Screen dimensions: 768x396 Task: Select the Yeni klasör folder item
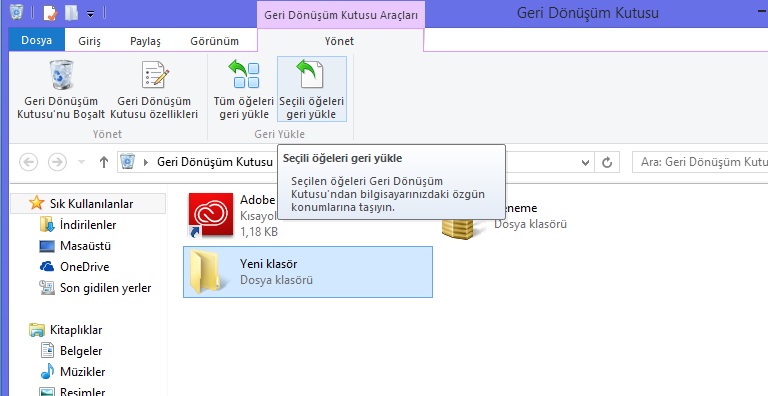coord(308,272)
